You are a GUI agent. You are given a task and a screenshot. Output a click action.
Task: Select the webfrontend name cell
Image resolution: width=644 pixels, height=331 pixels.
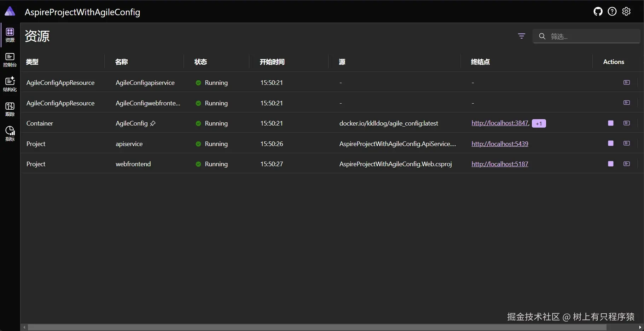pyautogui.click(x=133, y=164)
